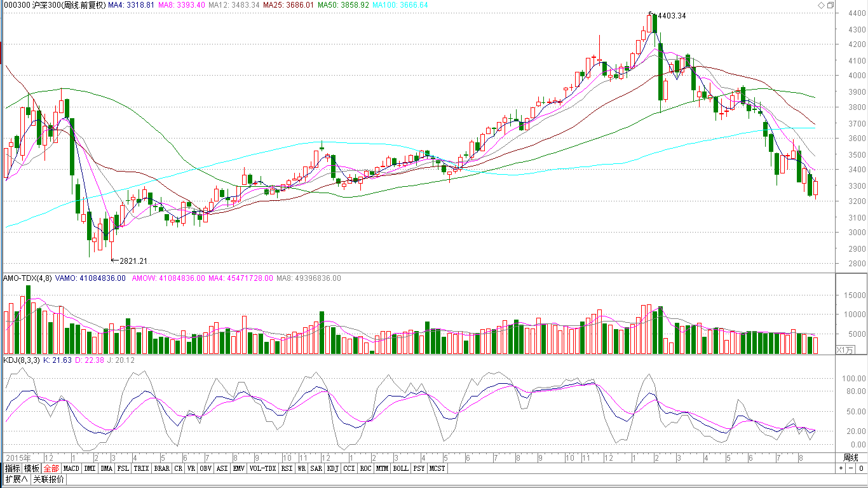The image size is (868, 488).
Task: Select the VR indicator tab
Action: [191, 468]
